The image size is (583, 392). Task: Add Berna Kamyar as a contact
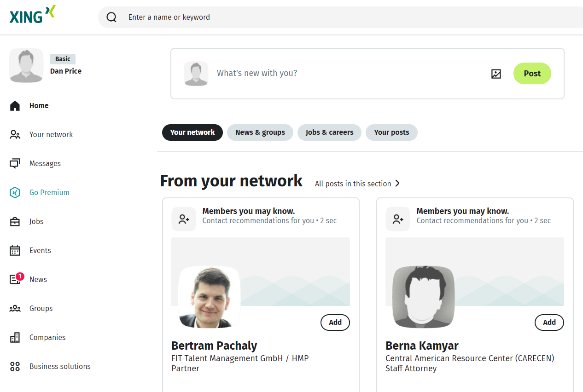[x=549, y=323]
